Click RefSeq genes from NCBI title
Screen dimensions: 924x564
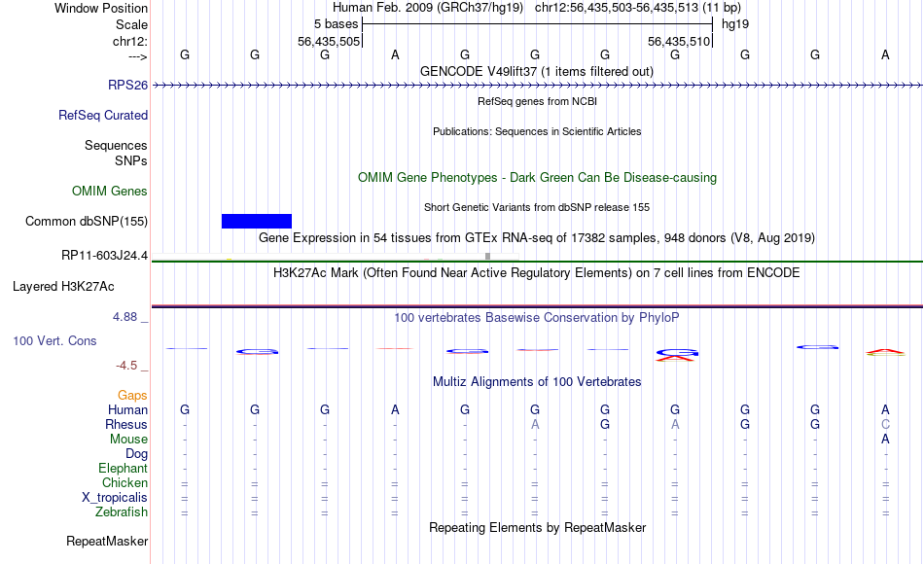[538, 101]
